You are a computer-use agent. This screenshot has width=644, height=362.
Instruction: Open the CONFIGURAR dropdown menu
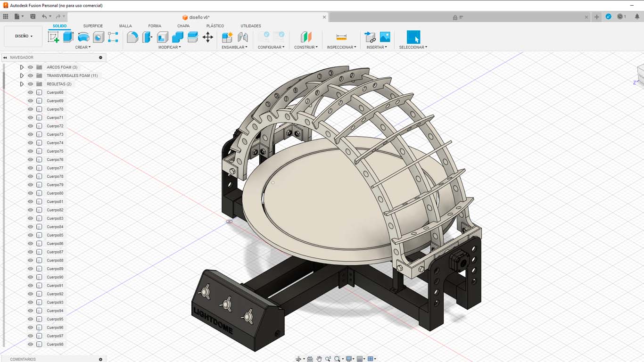(271, 47)
